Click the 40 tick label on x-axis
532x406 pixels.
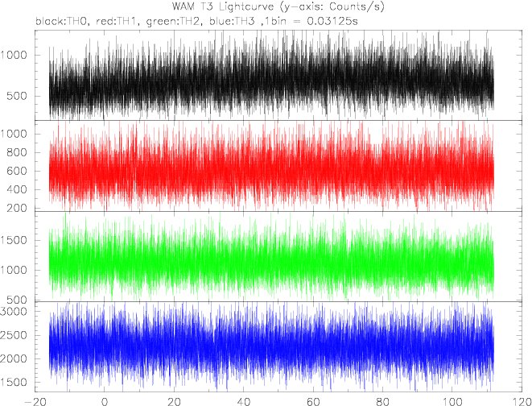(244, 401)
